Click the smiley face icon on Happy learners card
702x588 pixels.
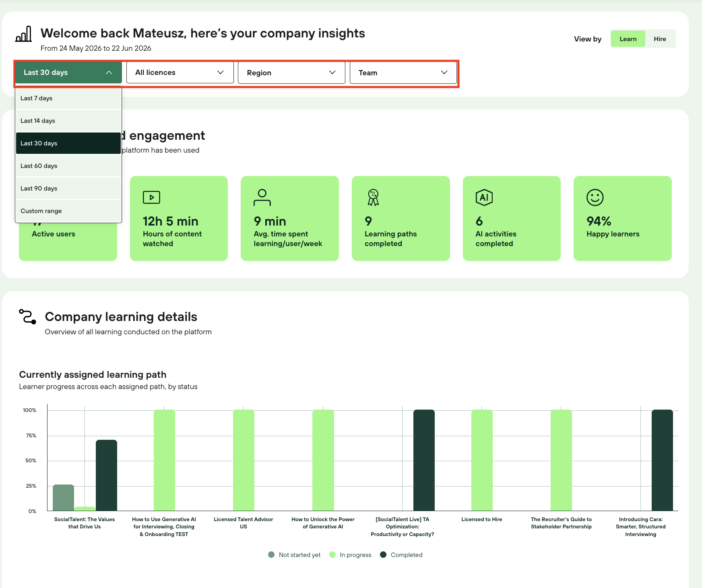tap(595, 197)
